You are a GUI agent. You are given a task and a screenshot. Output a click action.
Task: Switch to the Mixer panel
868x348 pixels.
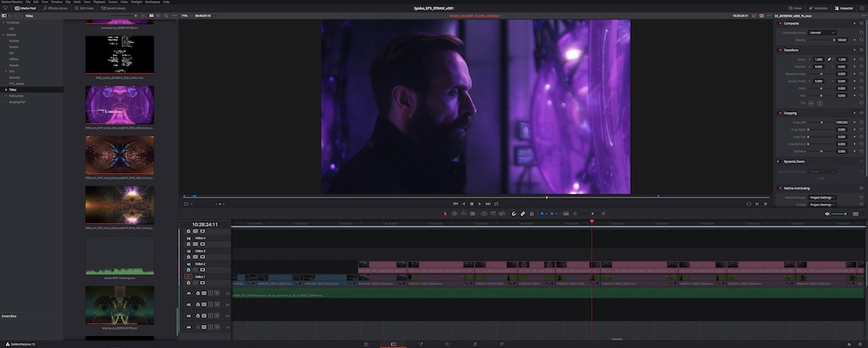[795, 8]
